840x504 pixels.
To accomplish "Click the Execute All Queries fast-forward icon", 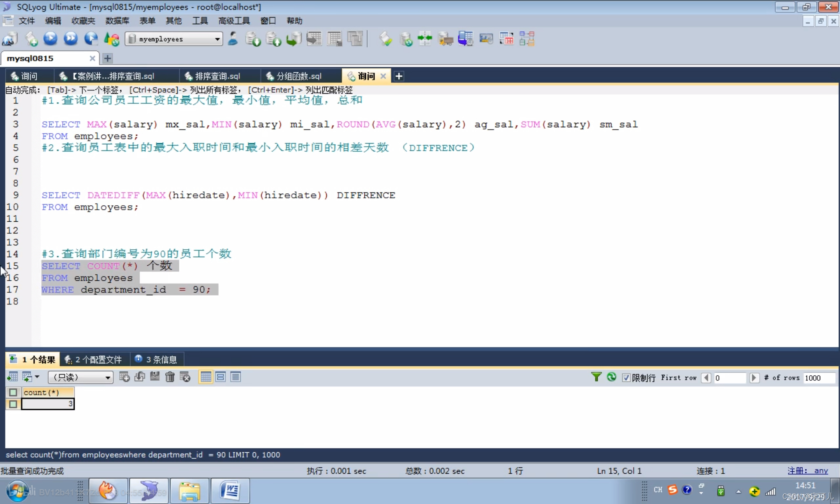I will tap(71, 39).
